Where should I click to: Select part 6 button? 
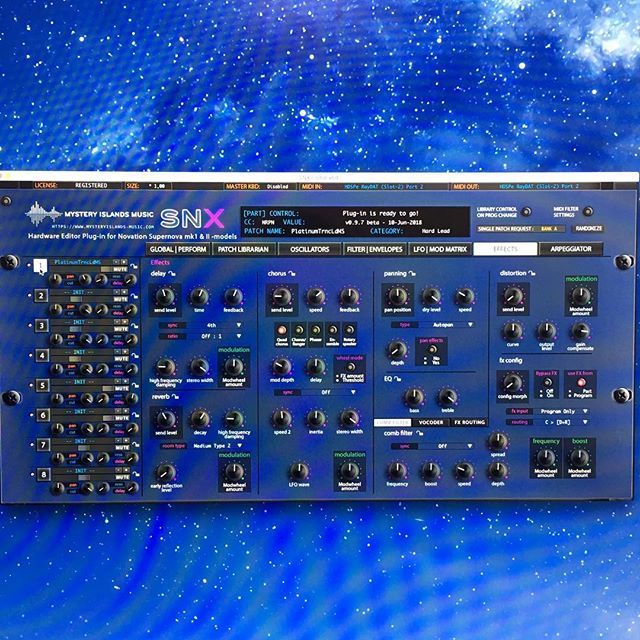pyautogui.click(x=43, y=415)
